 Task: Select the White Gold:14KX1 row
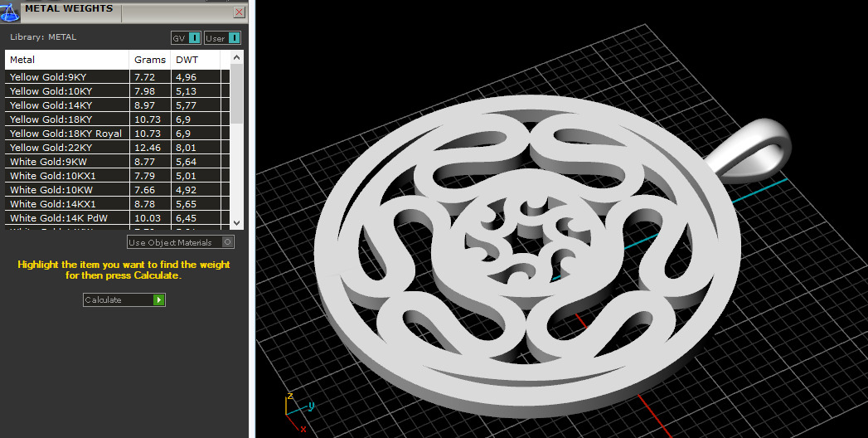pos(118,204)
